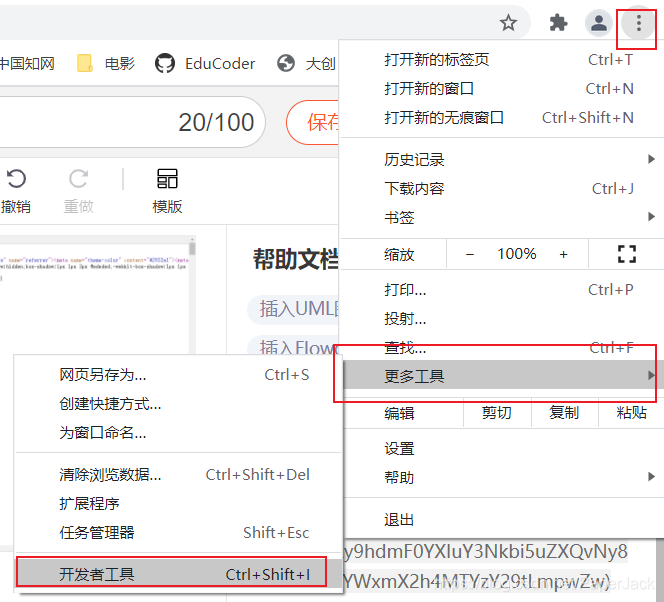Image resolution: width=664 pixels, height=602 pixels.
Task: Click the 帮助文档 heading
Action: (x=296, y=259)
